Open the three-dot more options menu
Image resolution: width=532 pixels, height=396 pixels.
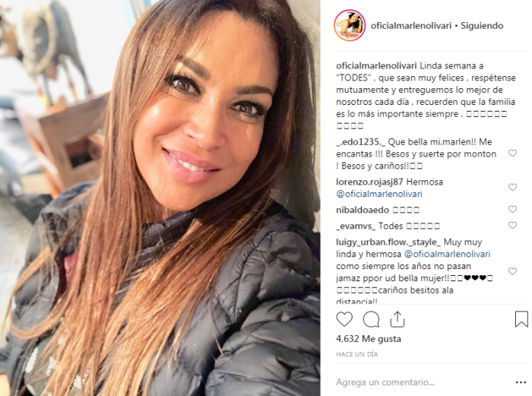pos(521,382)
